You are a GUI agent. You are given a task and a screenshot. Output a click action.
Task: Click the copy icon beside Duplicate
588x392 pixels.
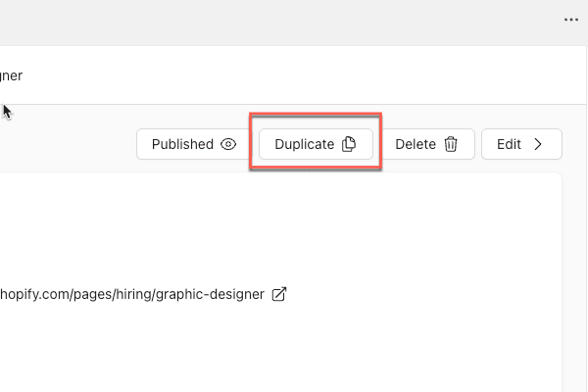[349, 144]
